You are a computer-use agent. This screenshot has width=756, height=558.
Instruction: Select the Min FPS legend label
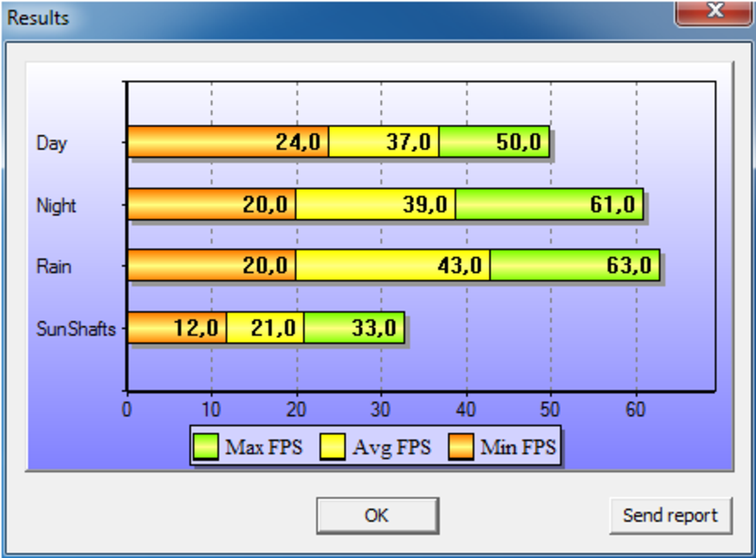pyautogui.click(x=518, y=448)
